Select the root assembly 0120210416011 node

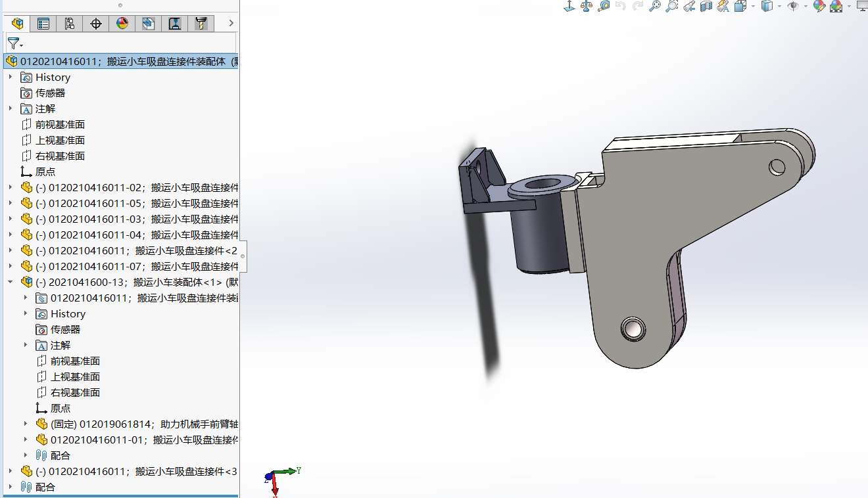tap(122, 61)
